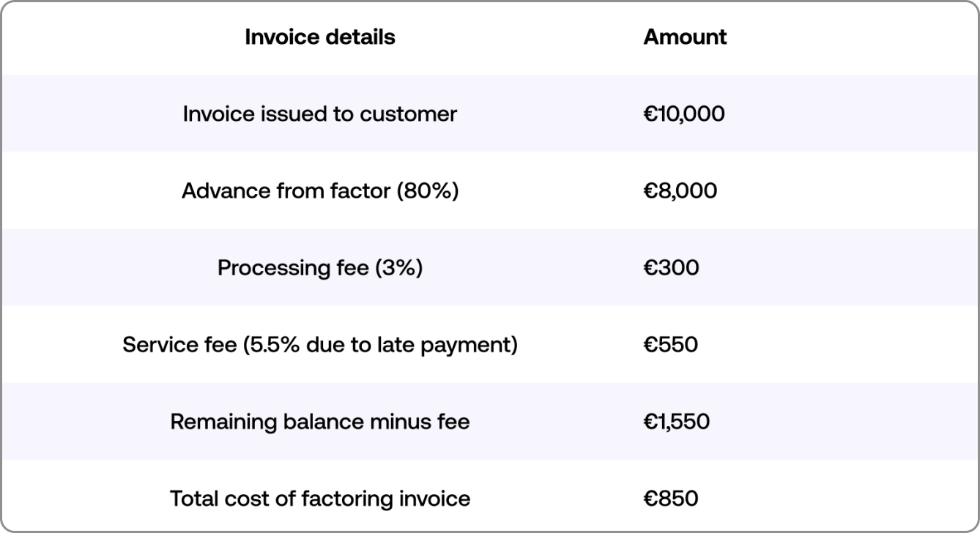Click the "(3%)" percentage in the processing fee row
The image size is (980, 533).
tap(398, 268)
